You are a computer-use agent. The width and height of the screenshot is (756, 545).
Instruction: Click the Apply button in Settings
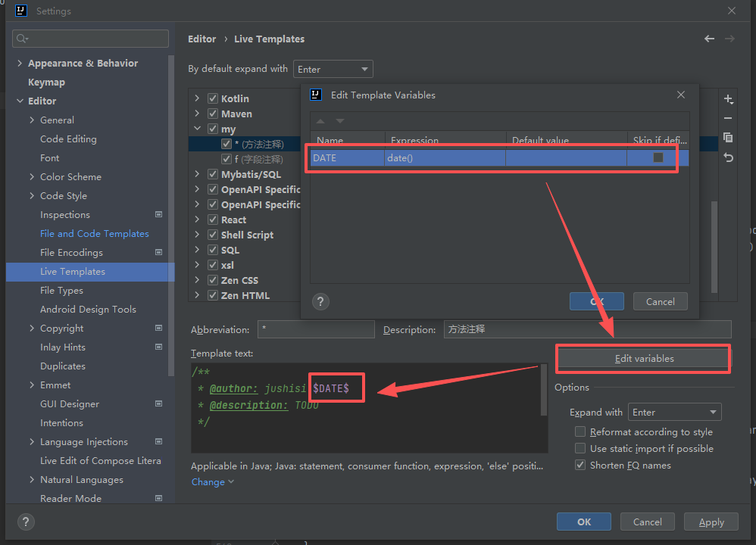pos(711,522)
